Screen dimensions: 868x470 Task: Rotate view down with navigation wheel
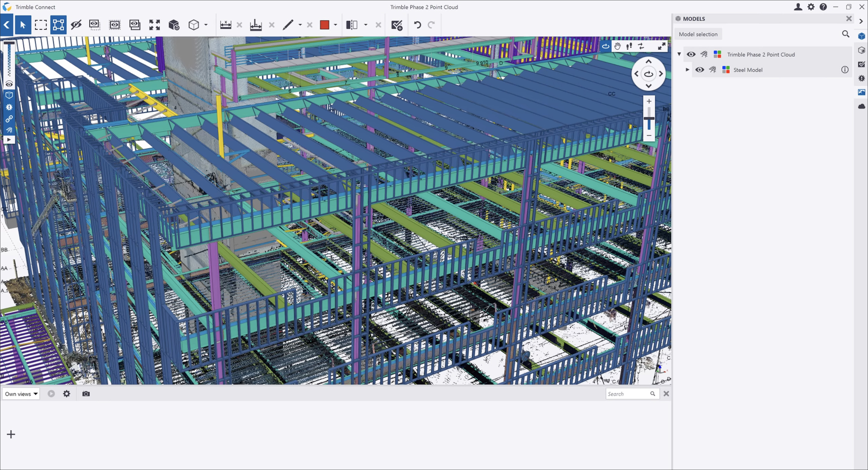648,86
